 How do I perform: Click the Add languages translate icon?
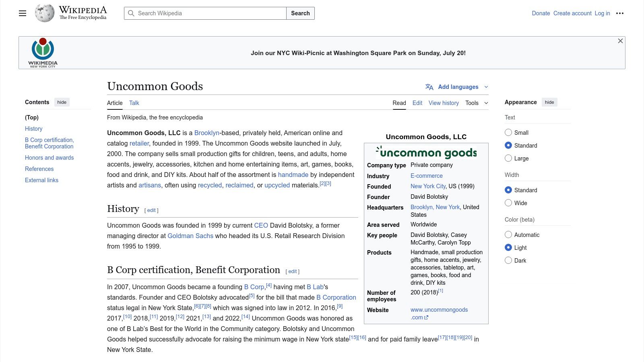pos(429,87)
